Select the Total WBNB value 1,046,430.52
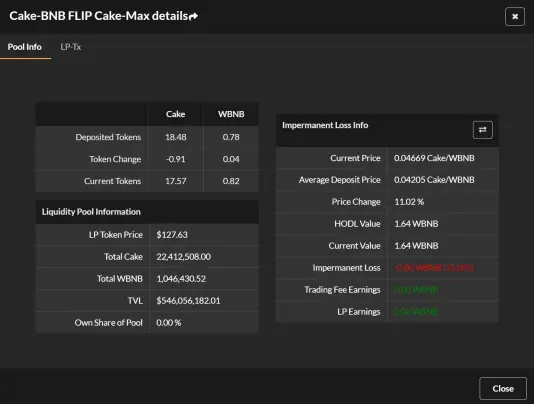Viewport: 534px width, 404px height. (181, 279)
